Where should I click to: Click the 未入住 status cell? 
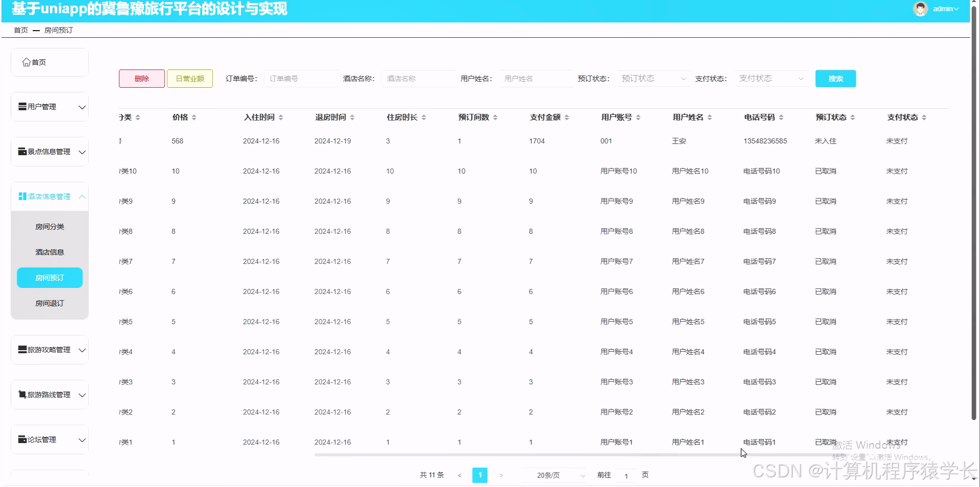pos(825,141)
